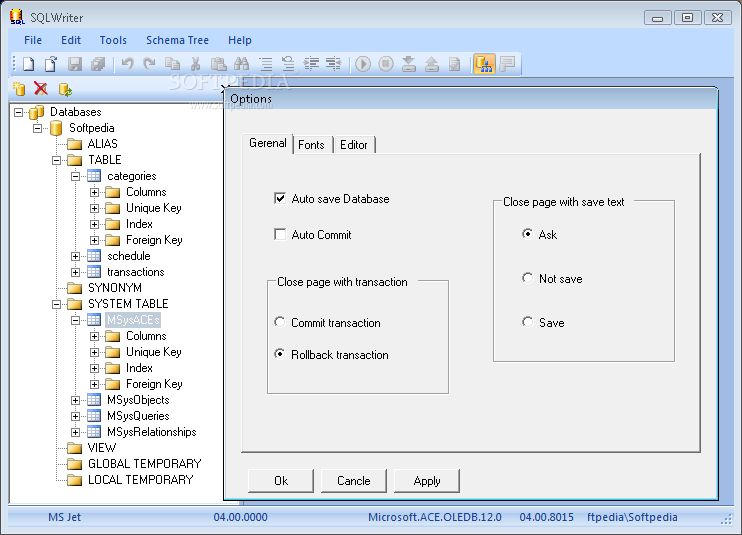Click the refresh database icon
Image resolution: width=742 pixels, height=535 pixels.
(x=65, y=89)
